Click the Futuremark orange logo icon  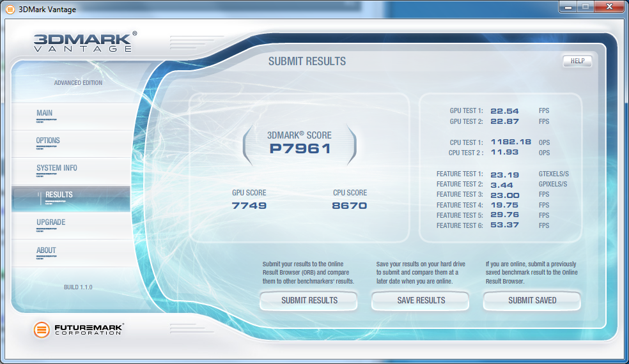tap(42, 330)
